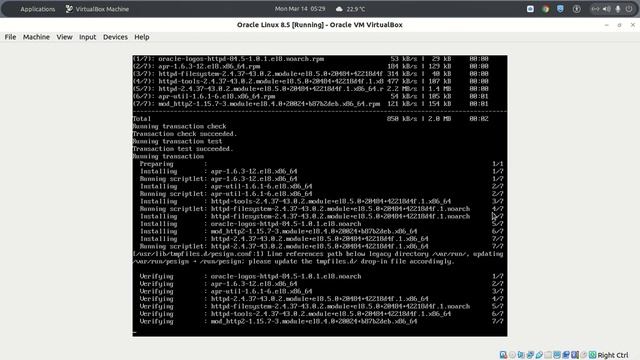Click 'Verifying : oracle-logos-httpd' line

321,276
